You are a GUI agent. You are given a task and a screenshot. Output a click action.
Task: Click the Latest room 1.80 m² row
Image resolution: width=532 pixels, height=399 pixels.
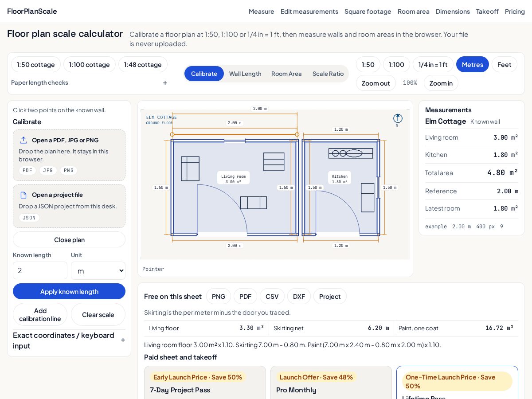pos(472,208)
